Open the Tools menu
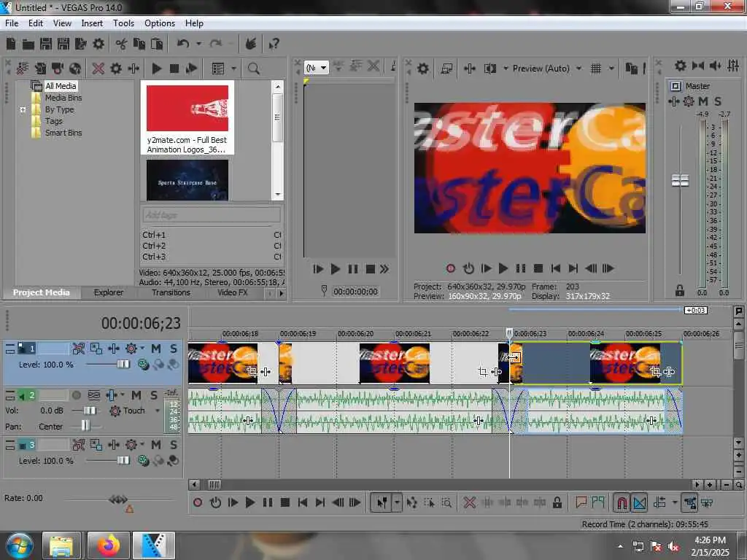The height and width of the screenshot is (560, 747). pos(123,23)
